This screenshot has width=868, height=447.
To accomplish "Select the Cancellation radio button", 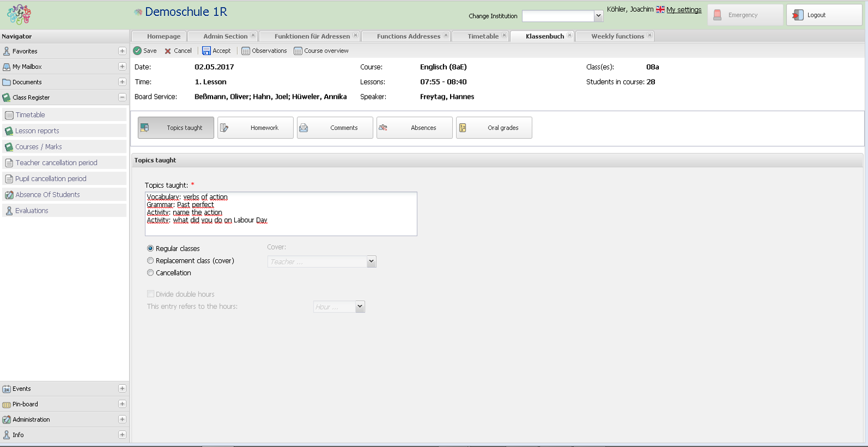I will click(150, 273).
